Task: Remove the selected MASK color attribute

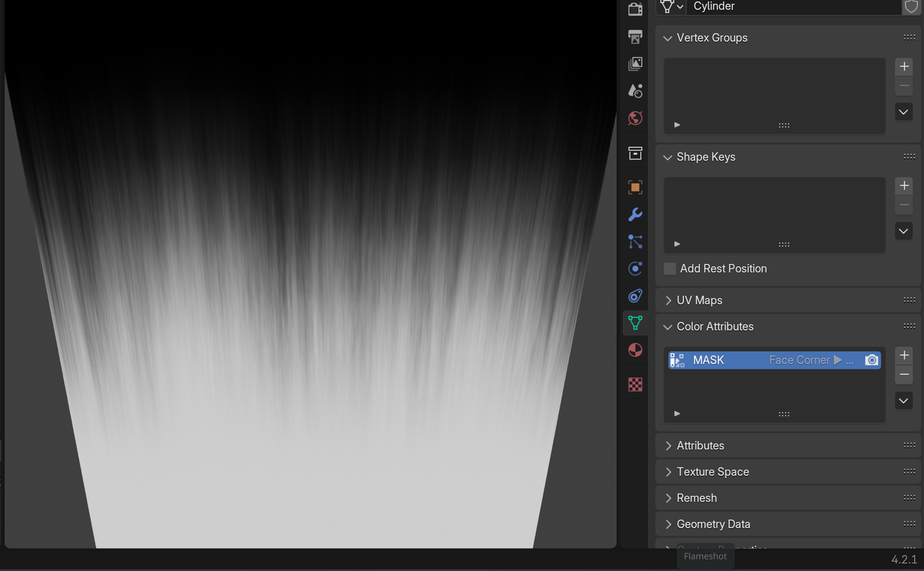Action: 904,375
